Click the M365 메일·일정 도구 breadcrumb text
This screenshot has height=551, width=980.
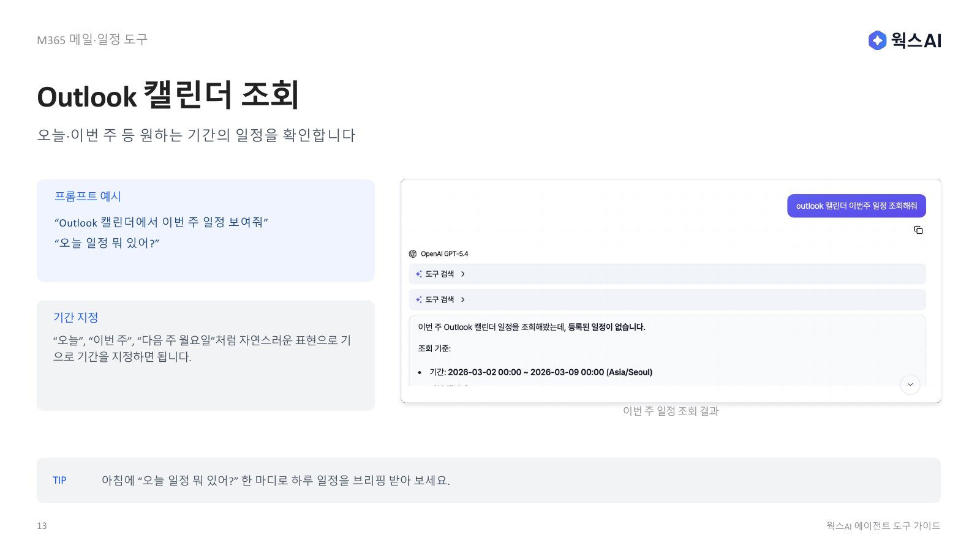(x=92, y=40)
